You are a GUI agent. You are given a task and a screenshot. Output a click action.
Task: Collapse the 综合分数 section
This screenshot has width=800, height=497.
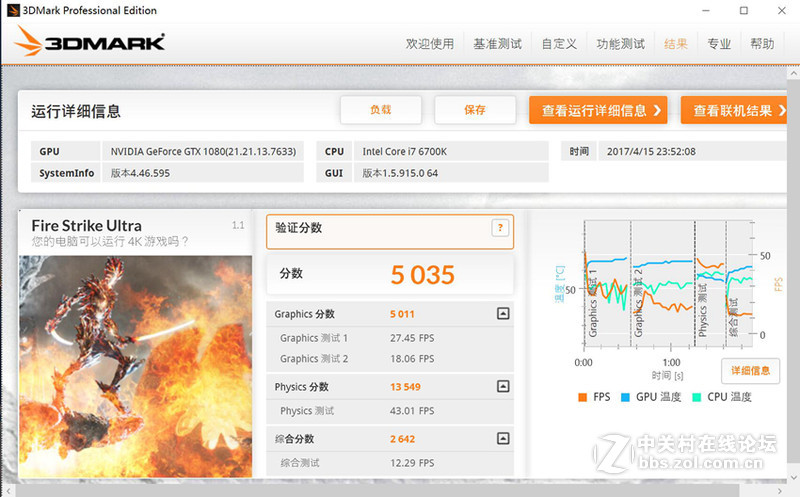[x=503, y=438]
